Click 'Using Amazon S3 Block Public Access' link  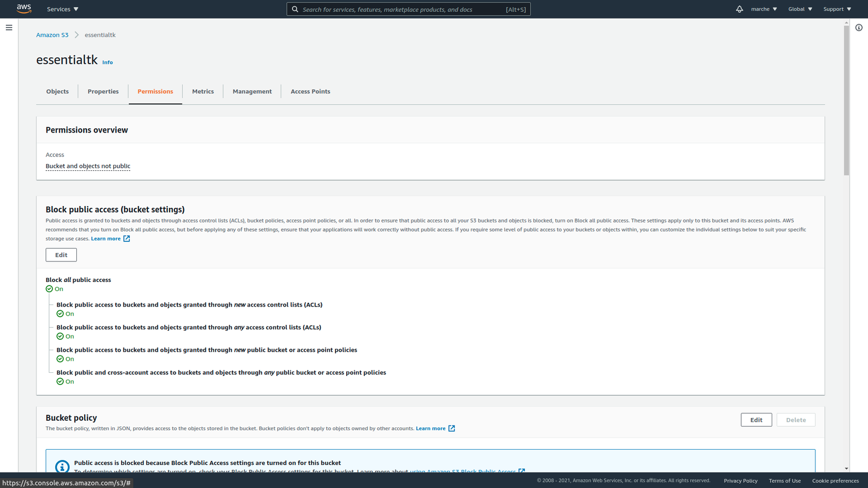pyautogui.click(x=463, y=471)
